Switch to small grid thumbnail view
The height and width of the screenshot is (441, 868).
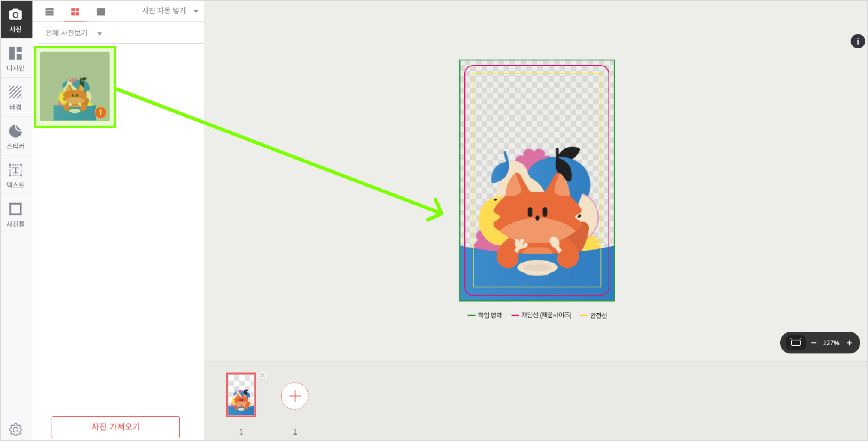coord(50,12)
